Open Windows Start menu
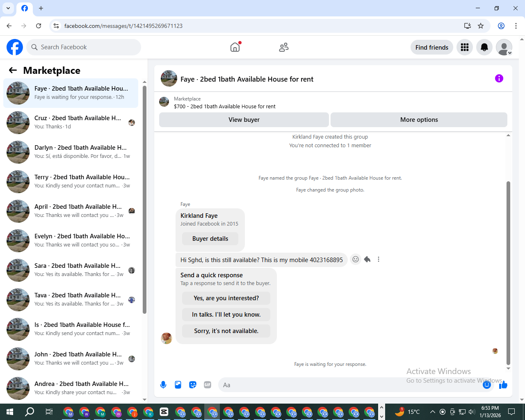525x420 pixels. click(x=10, y=412)
